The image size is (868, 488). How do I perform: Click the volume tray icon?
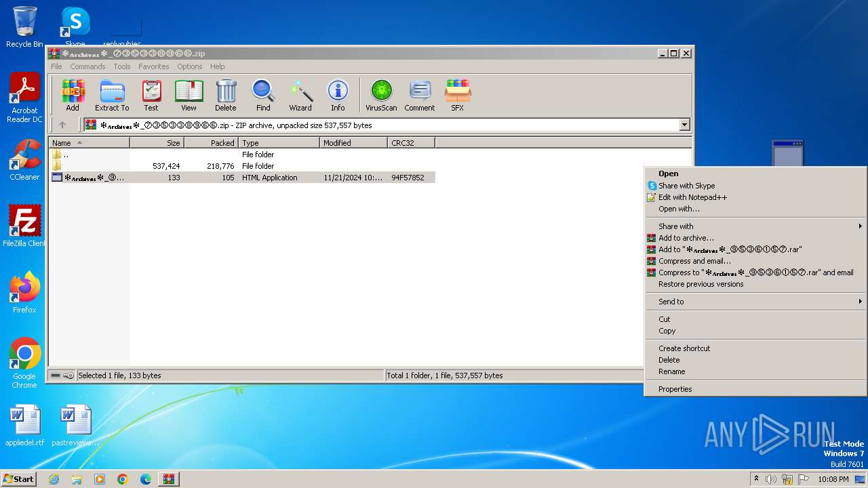pyautogui.click(x=771, y=479)
